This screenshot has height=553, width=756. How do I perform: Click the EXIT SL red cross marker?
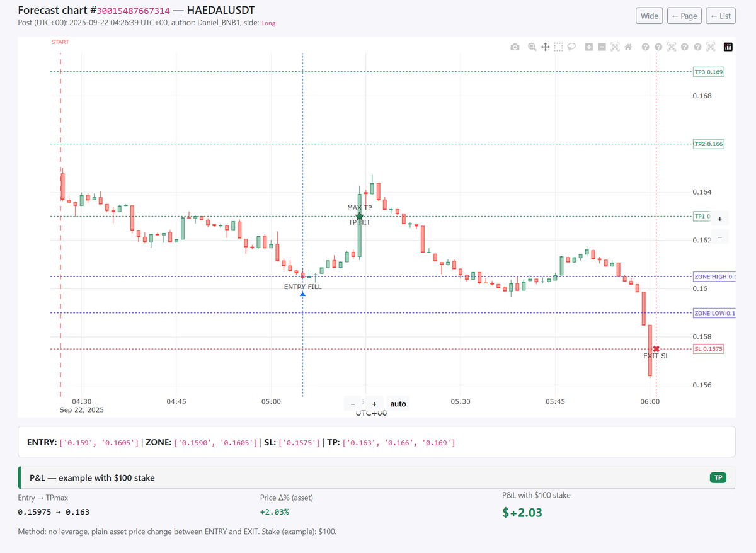tap(656, 349)
